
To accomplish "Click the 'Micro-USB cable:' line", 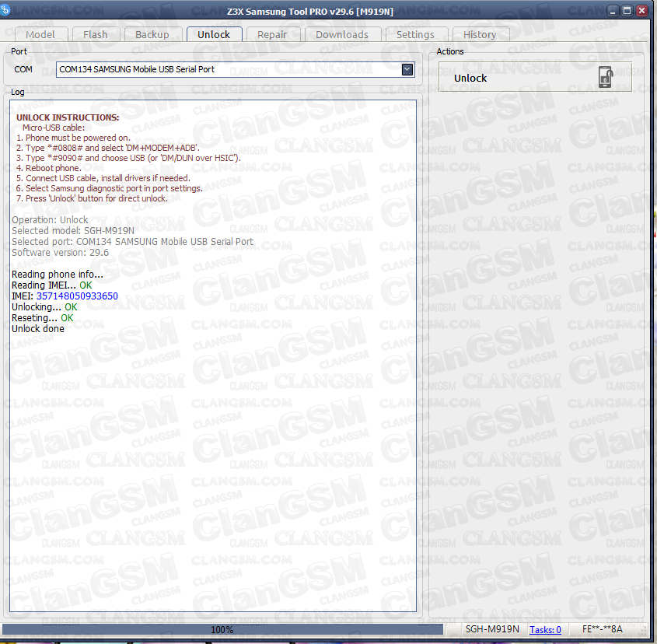I will coord(54,128).
